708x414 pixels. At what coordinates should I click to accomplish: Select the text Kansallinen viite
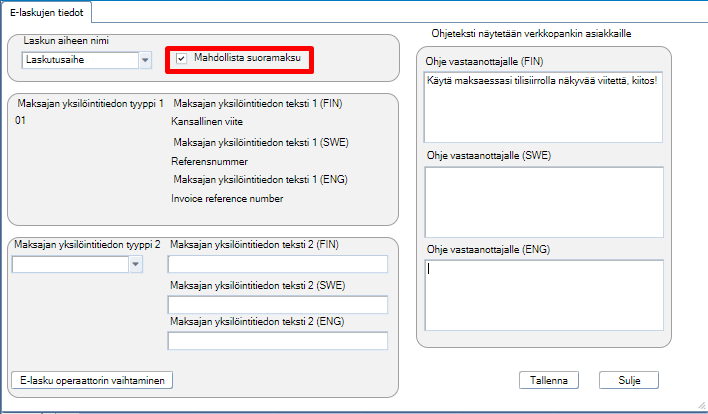(207, 121)
